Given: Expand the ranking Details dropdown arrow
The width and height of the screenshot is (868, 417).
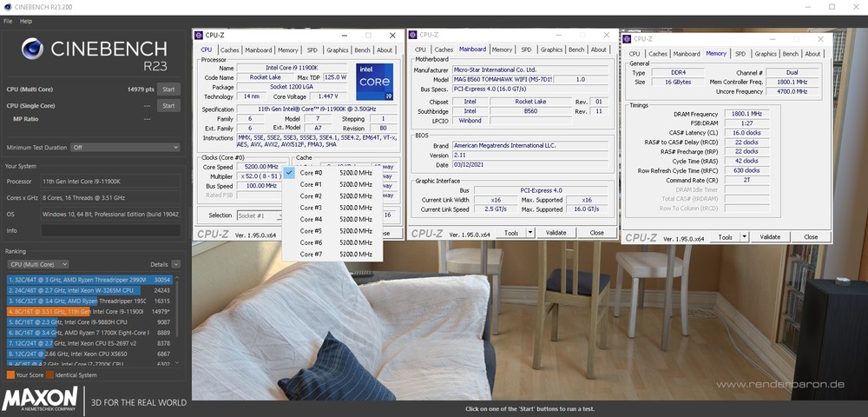Looking at the screenshot, I should 175,264.
